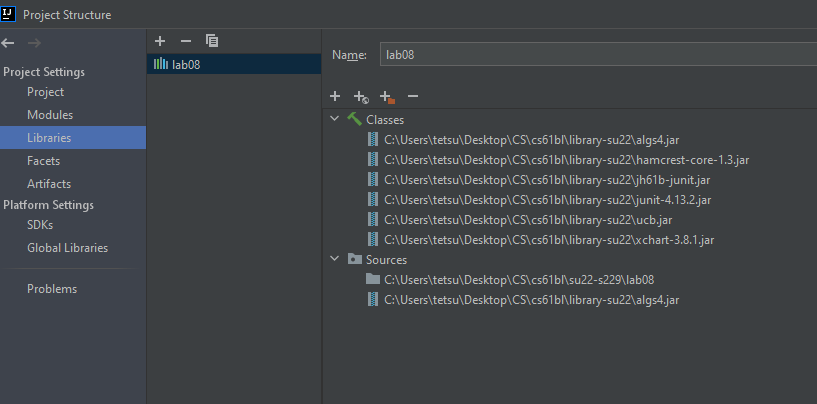Click the specify documentation URL icon
The height and width of the screenshot is (404, 817).
[x=361, y=97]
